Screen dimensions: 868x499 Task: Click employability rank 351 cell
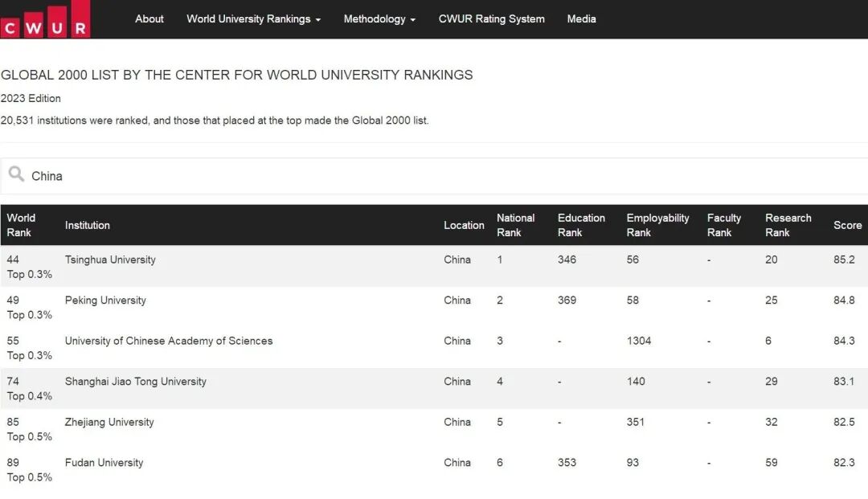[x=636, y=422]
